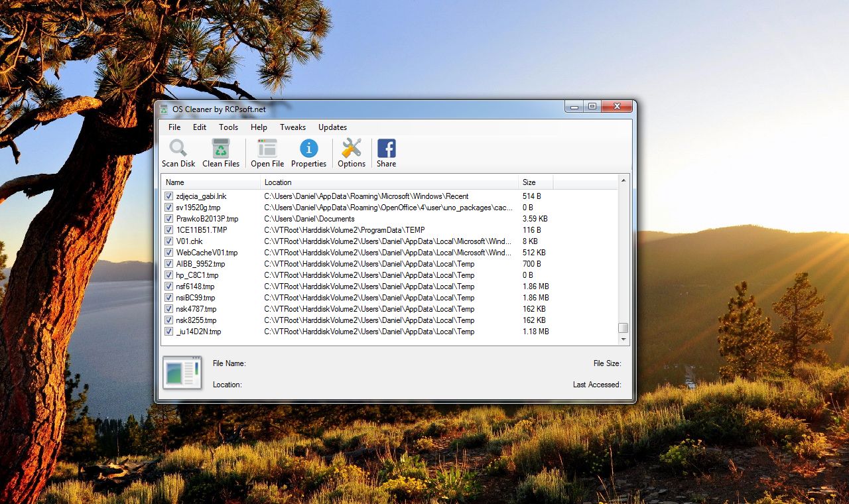Select the Scan Disk tool
The height and width of the screenshot is (504, 849).
(178, 153)
